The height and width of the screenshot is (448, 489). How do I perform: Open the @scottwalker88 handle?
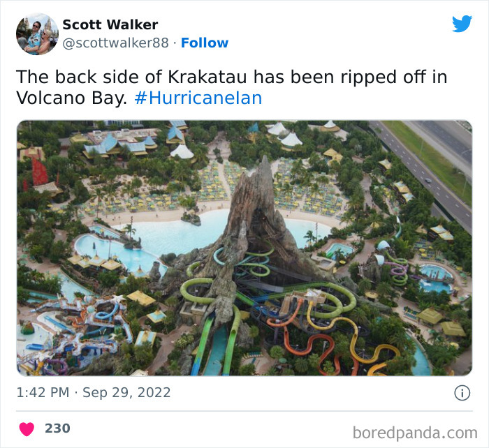[116, 43]
